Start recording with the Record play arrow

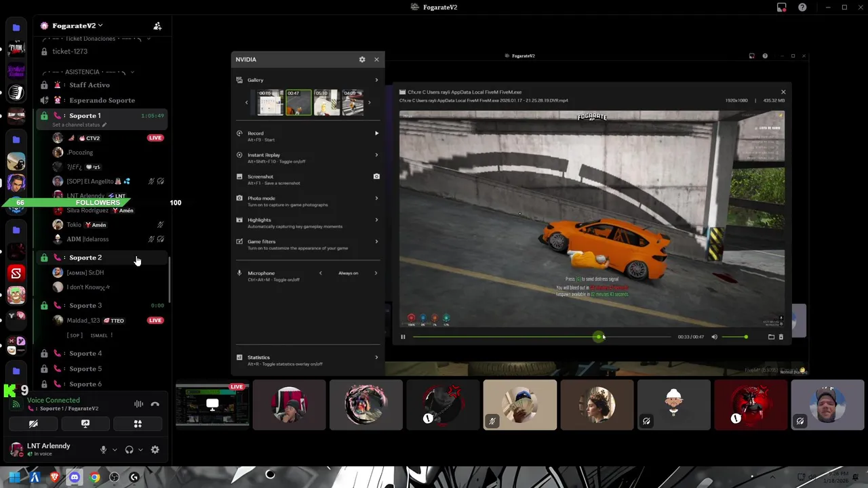point(376,134)
